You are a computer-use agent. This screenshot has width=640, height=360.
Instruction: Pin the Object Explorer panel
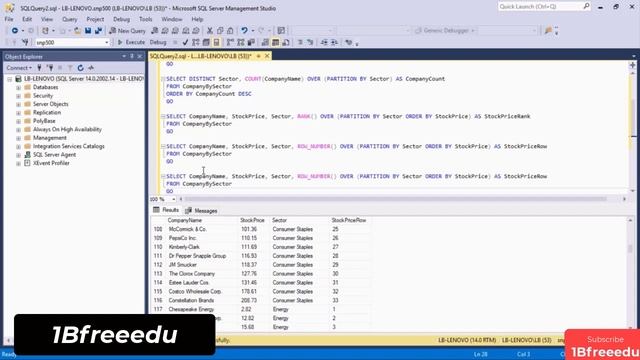click(x=132, y=56)
